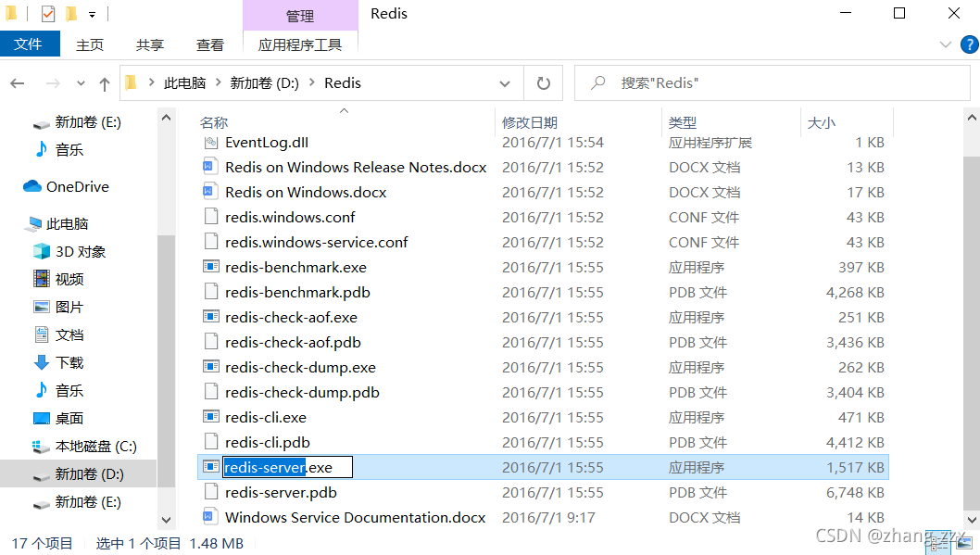Switch to the 主页 ribbon tab

(89, 45)
